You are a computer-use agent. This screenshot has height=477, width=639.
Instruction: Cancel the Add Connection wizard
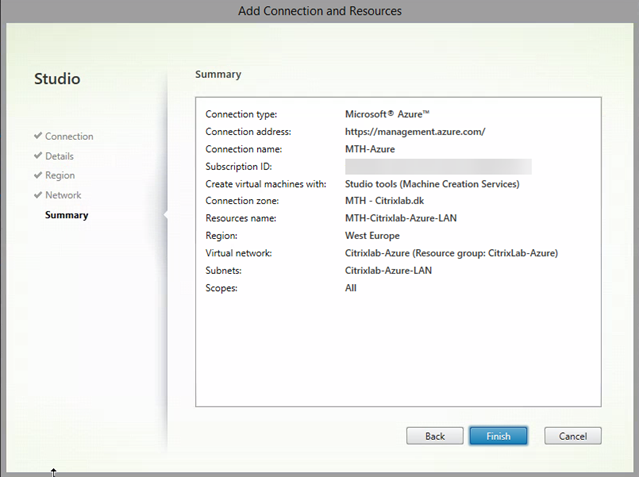tap(573, 436)
